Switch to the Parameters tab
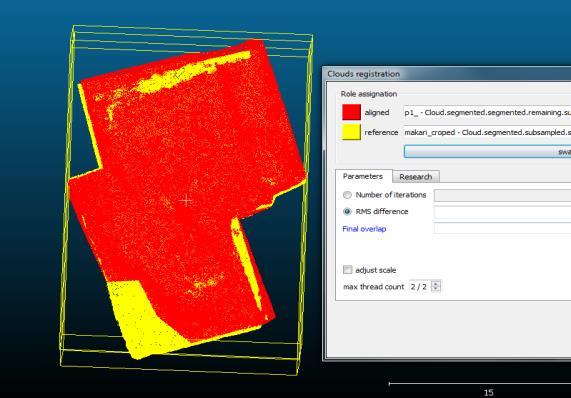571x398 pixels. coord(363,176)
